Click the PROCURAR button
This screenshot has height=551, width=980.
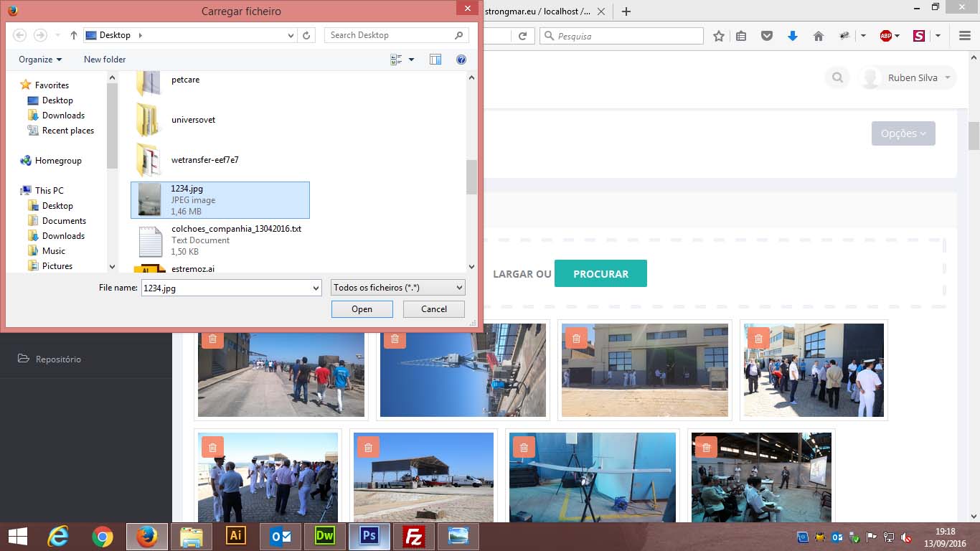tap(600, 274)
